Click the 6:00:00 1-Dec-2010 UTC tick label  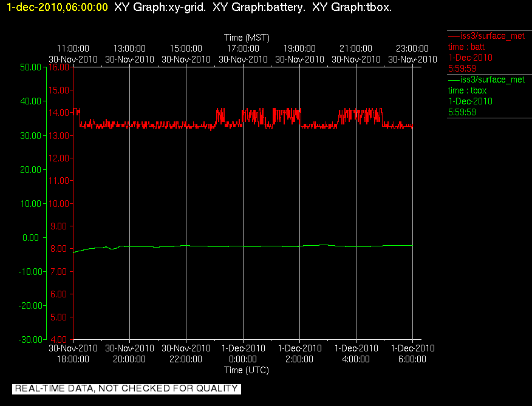point(412,354)
